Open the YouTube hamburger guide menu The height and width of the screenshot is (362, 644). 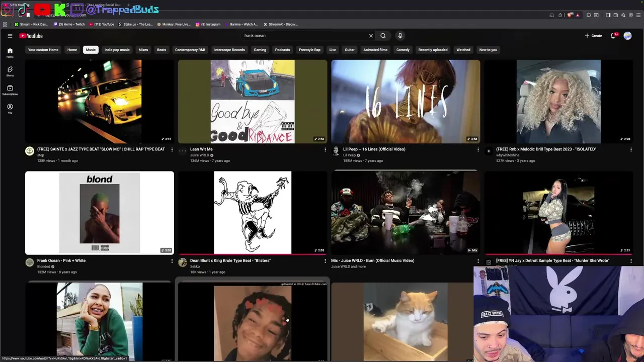10,36
